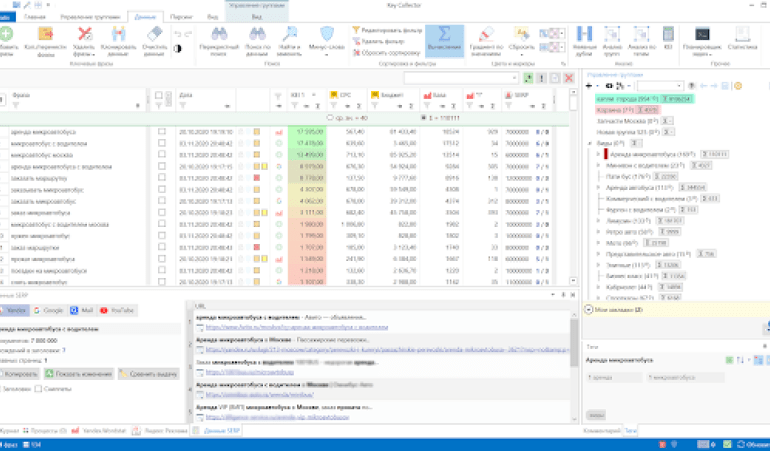Open the Дата column filter dropdown arrow

[x=227, y=106]
